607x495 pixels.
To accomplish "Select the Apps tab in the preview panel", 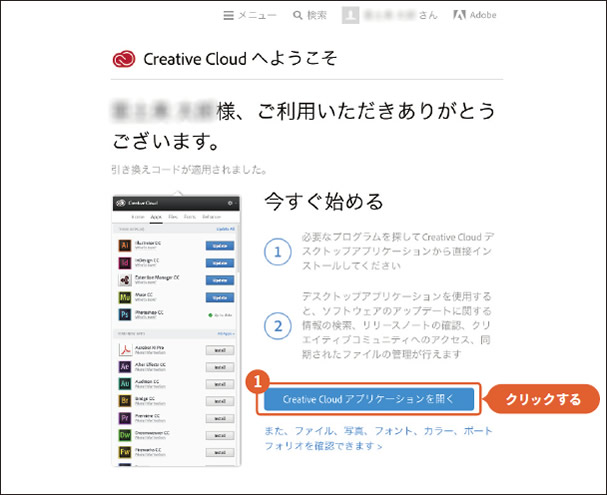I will pos(156,217).
